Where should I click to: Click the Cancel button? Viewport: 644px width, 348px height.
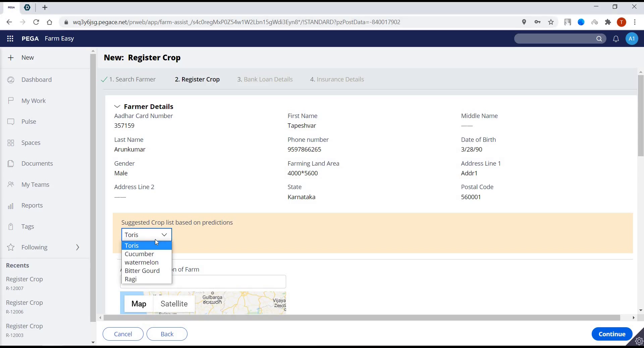pyautogui.click(x=123, y=334)
